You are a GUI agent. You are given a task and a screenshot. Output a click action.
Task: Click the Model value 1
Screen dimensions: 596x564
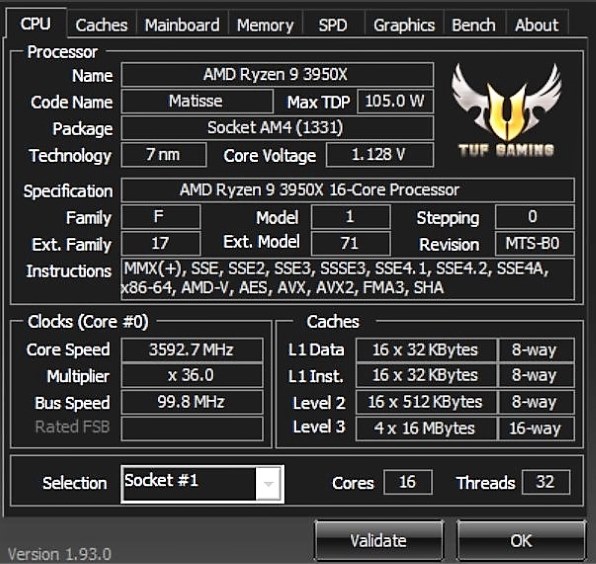(x=350, y=217)
